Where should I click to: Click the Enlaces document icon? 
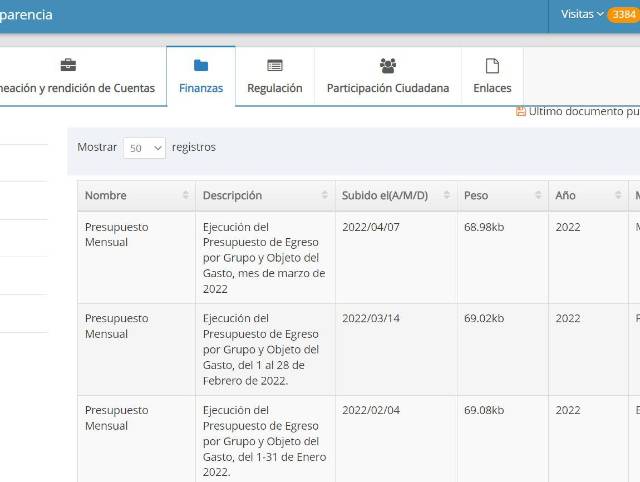point(492,66)
